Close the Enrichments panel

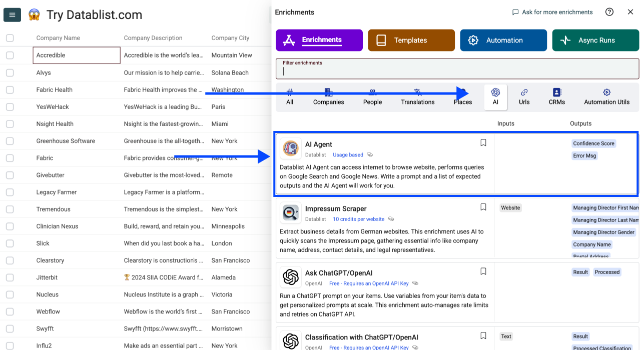point(630,12)
